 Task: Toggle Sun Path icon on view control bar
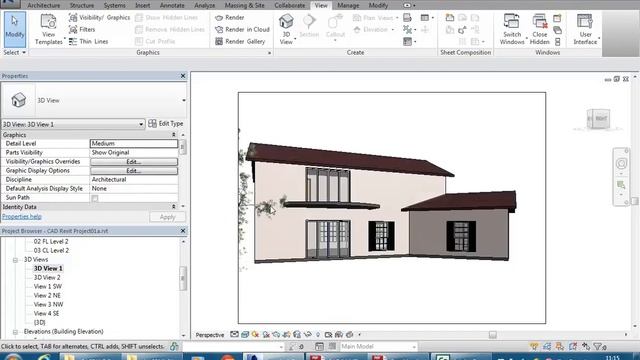coord(256,335)
